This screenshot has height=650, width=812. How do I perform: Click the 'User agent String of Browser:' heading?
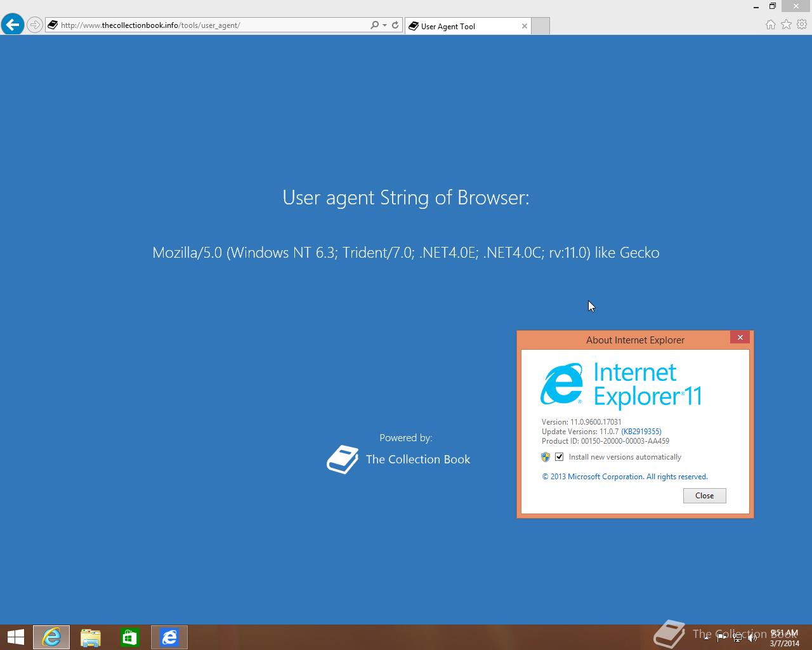406,197
